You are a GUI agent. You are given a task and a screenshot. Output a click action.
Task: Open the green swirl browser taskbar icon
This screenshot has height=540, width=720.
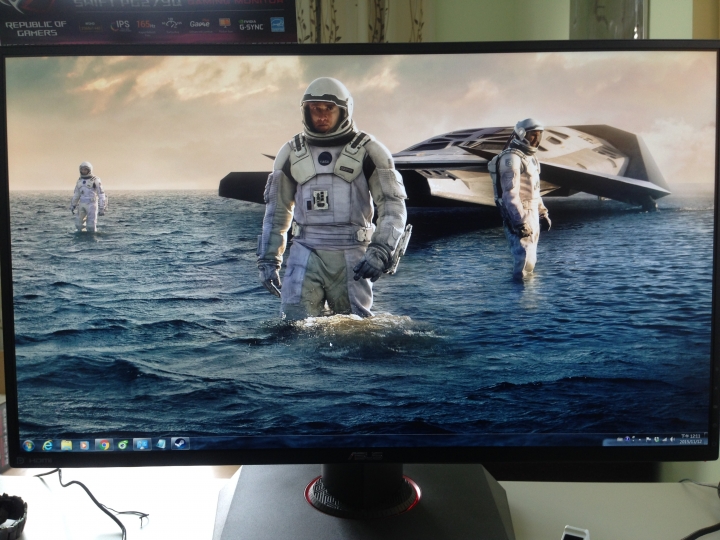(x=123, y=444)
